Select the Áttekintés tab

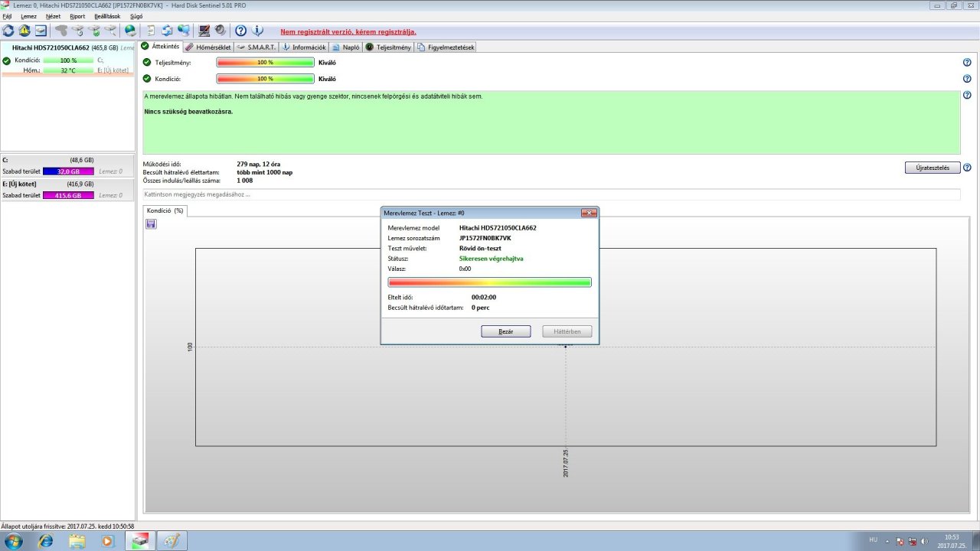[x=161, y=46]
